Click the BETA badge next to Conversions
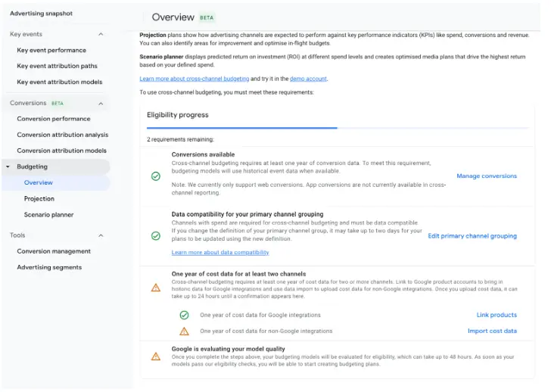The height and width of the screenshot is (392, 554). tap(58, 104)
